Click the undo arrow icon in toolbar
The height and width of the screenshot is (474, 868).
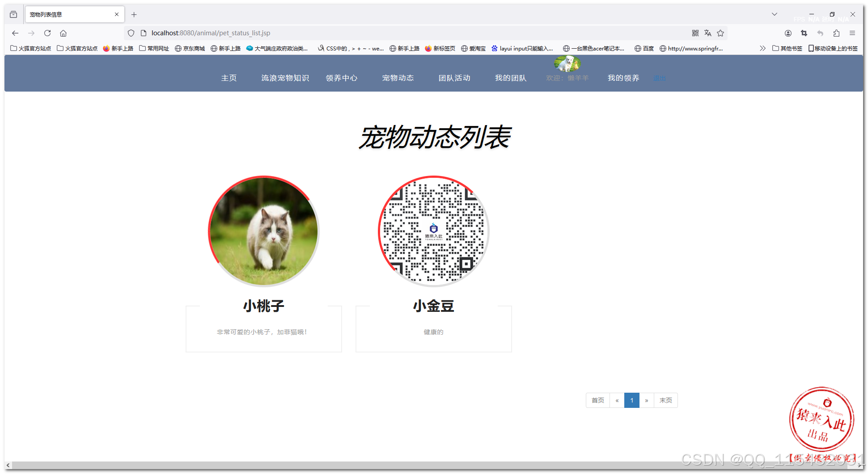coord(820,33)
